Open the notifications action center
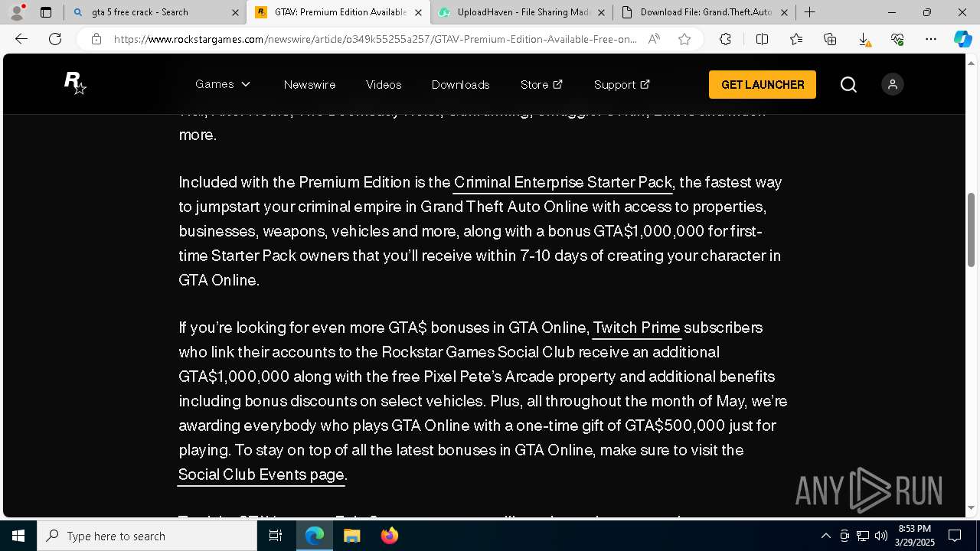 [x=955, y=536]
